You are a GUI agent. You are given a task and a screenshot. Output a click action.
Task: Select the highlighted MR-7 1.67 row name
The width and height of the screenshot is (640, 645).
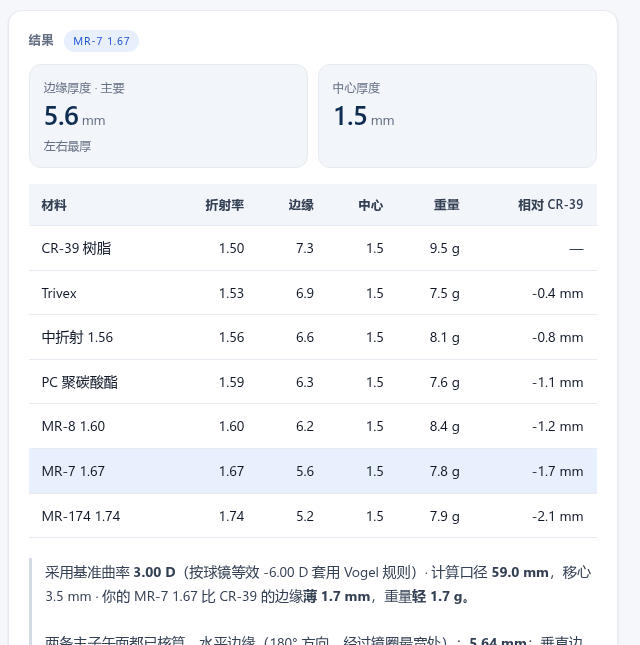[73, 471]
